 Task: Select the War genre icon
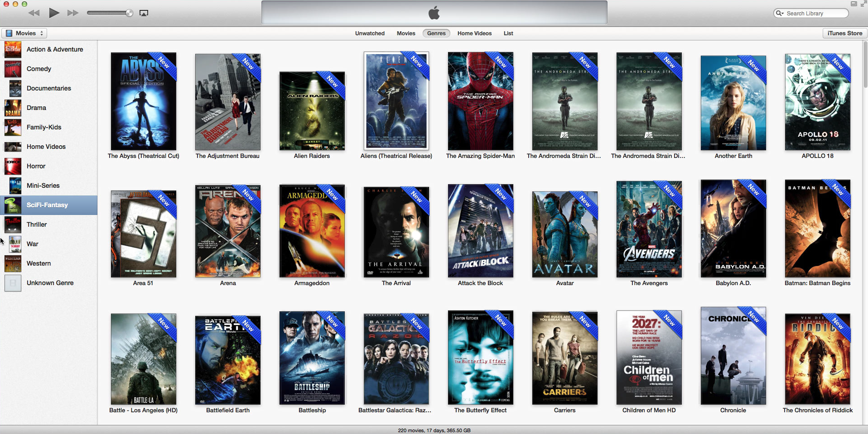[x=15, y=244]
